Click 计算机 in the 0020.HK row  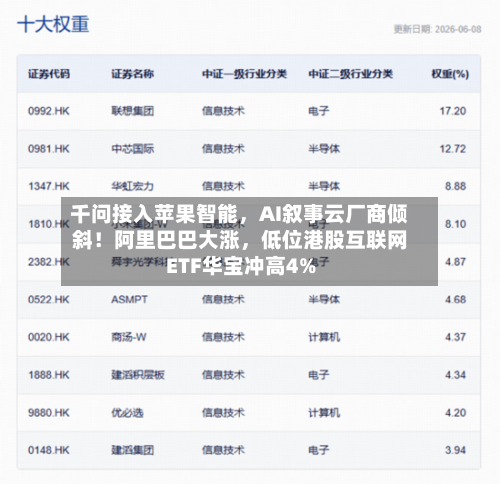324,337
